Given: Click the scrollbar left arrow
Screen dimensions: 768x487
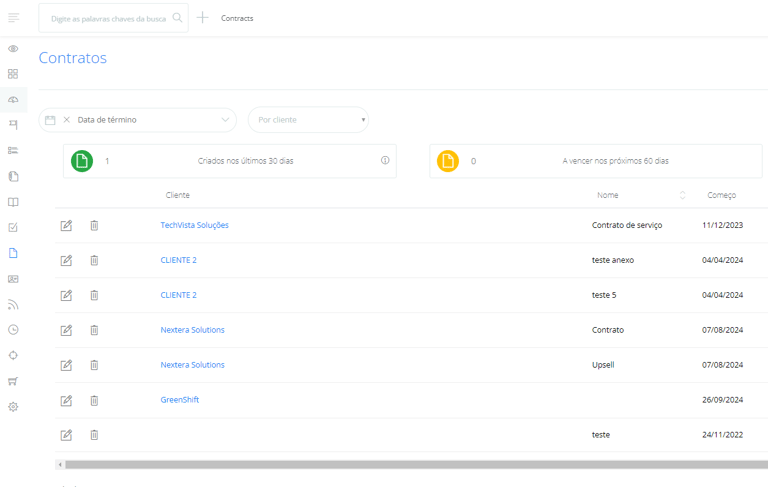Looking at the screenshot, I should click(60, 464).
